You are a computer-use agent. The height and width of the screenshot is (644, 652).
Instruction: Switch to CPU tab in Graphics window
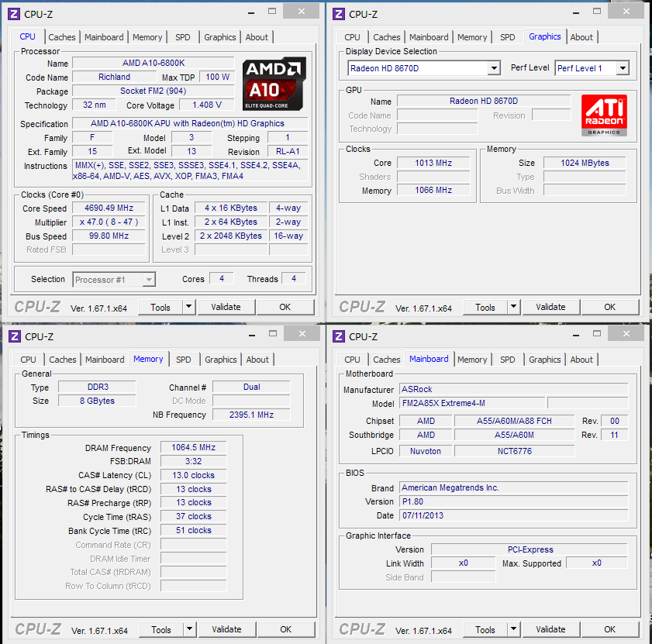tap(352, 37)
